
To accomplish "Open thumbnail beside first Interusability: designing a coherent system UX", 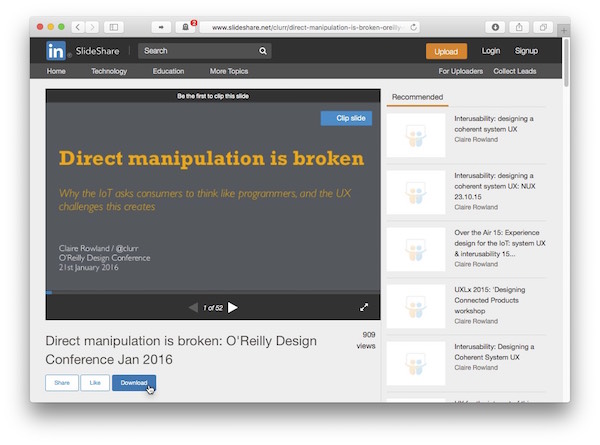I will pyautogui.click(x=416, y=135).
